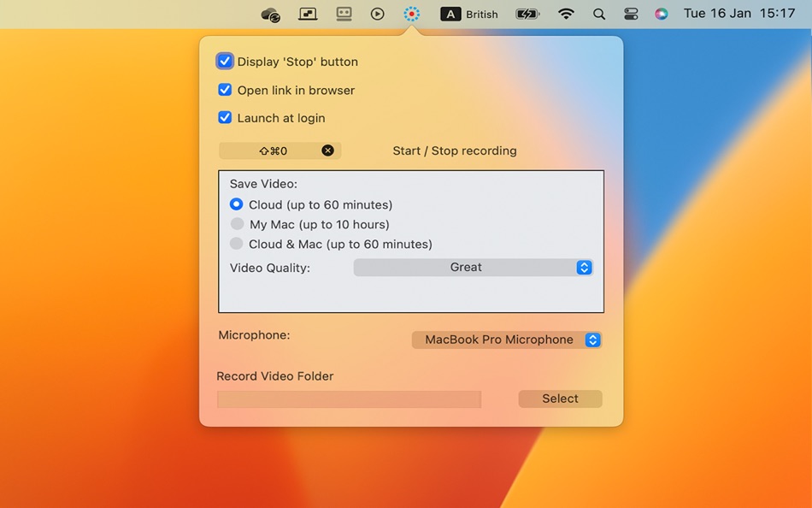Screen dimensions: 812x508
Task: Open the British keyboard input menu
Action: click(x=468, y=14)
